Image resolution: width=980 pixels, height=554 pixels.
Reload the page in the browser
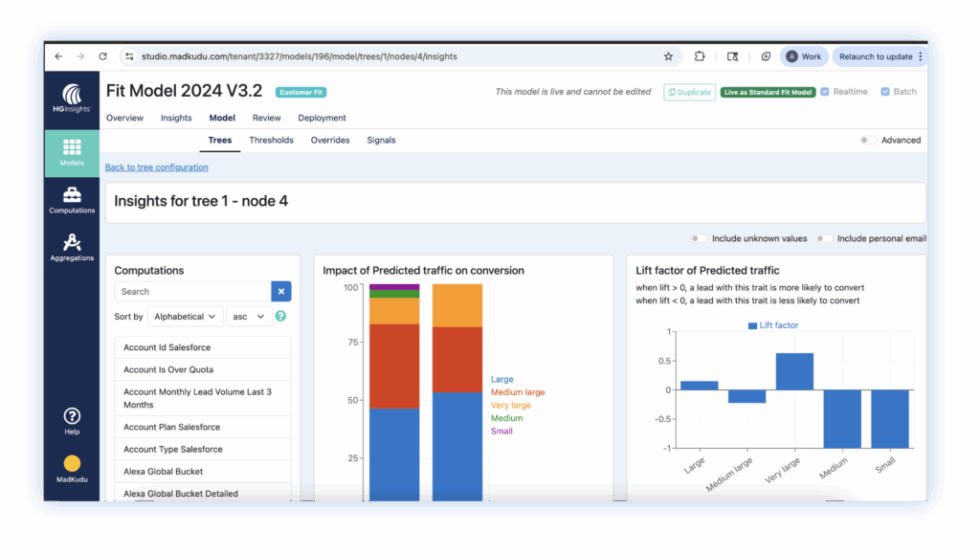pos(102,56)
